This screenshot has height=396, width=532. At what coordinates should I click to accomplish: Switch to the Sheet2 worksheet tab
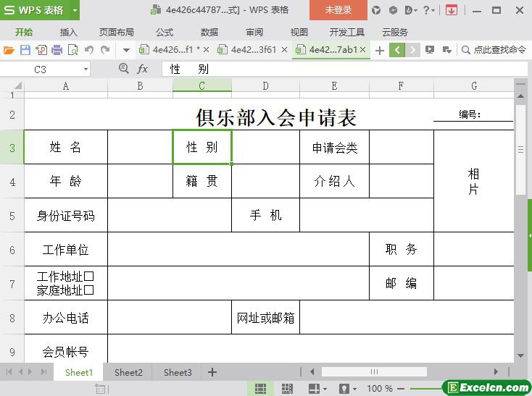(128, 372)
